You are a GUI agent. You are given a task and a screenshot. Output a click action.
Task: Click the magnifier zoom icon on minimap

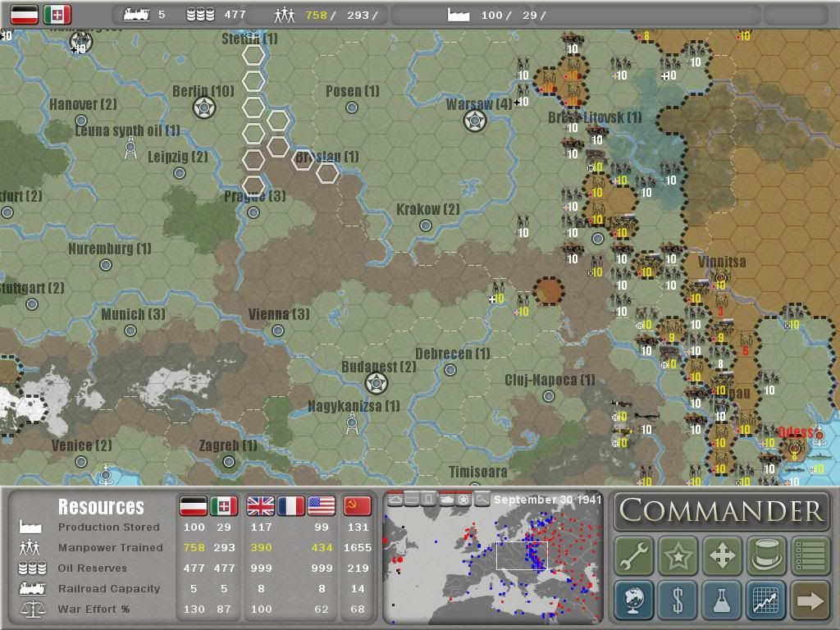(482, 500)
